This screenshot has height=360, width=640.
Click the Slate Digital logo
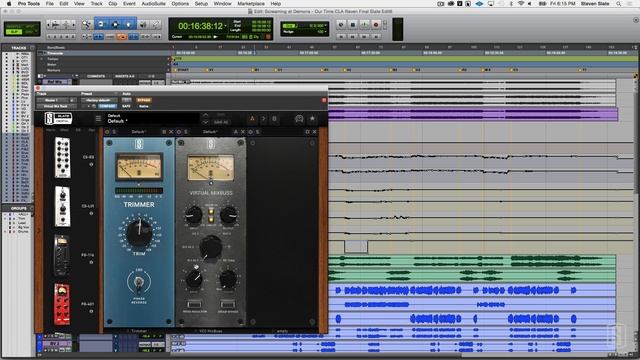coord(58,119)
